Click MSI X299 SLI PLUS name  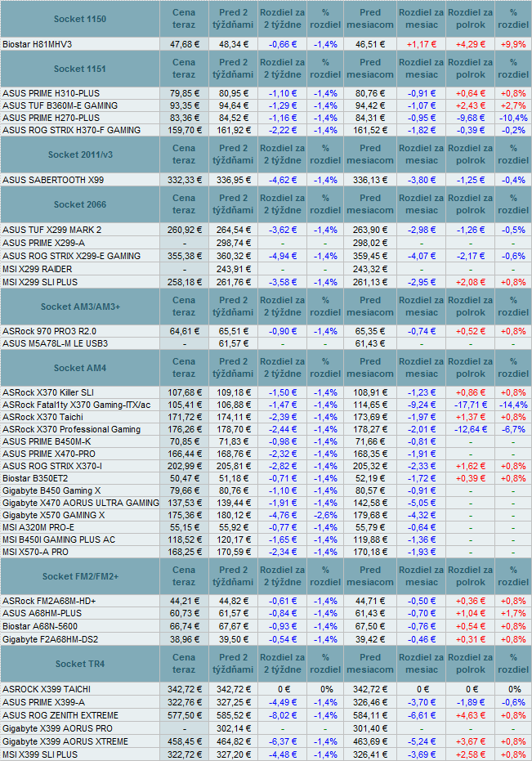(40, 283)
